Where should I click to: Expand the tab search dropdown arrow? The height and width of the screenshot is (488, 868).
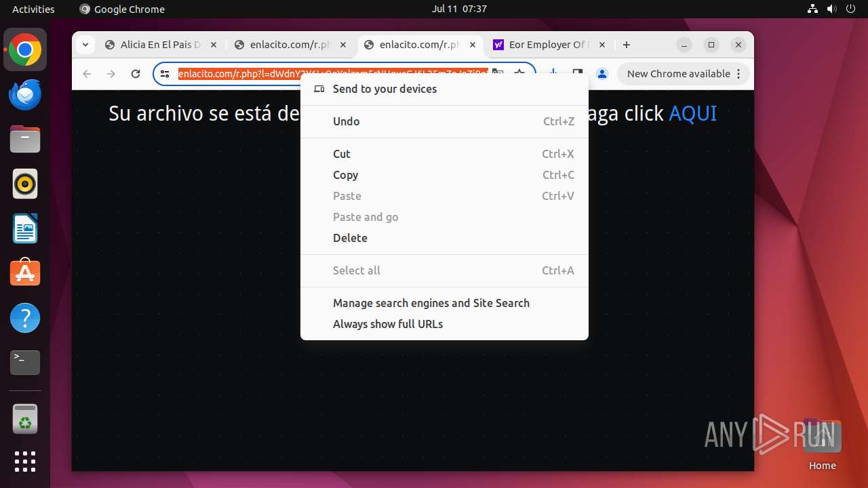[x=85, y=45]
